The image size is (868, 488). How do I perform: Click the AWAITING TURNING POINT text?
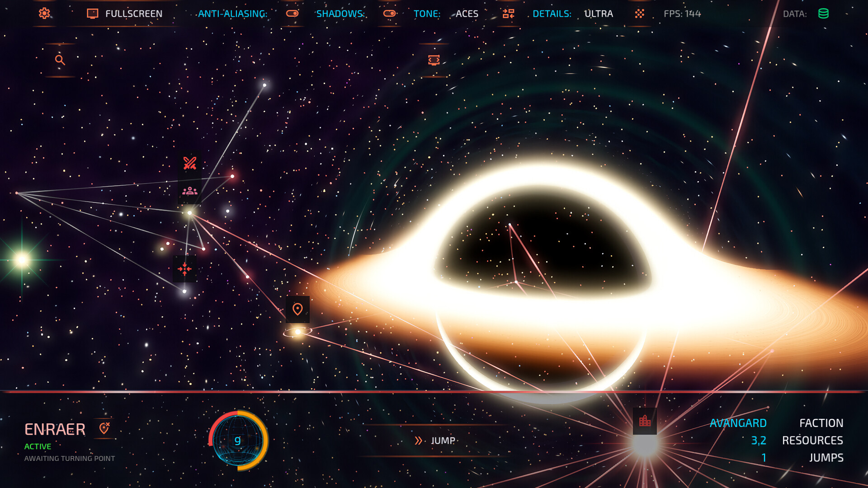click(x=70, y=458)
